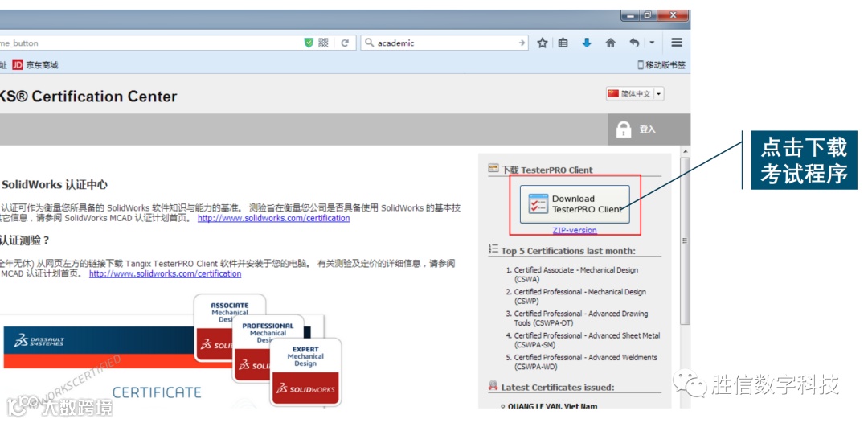
Task: Open second solidworks.com/certification link
Action: pos(165,273)
